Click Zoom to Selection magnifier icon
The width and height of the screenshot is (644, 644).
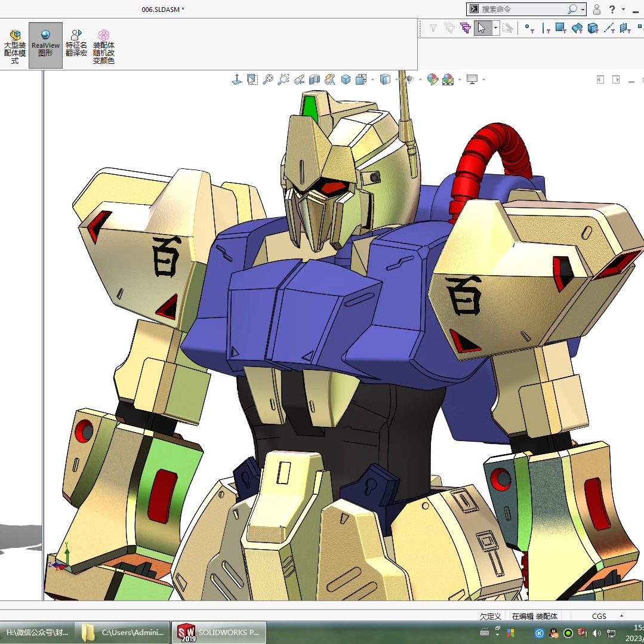pos(284,79)
